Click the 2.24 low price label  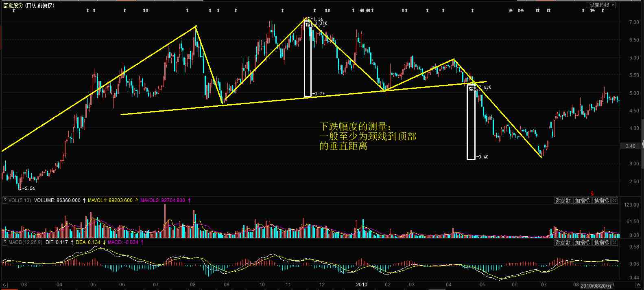click(29, 189)
